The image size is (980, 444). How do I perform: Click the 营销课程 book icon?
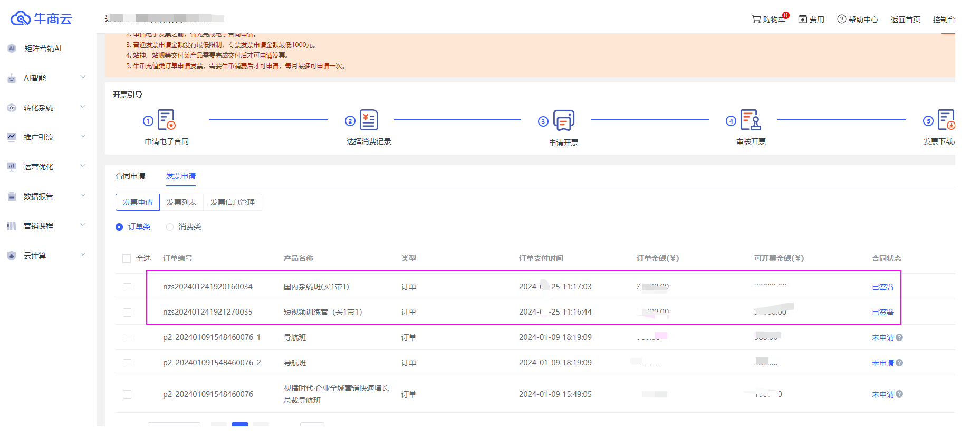pyautogui.click(x=12, y=226)
